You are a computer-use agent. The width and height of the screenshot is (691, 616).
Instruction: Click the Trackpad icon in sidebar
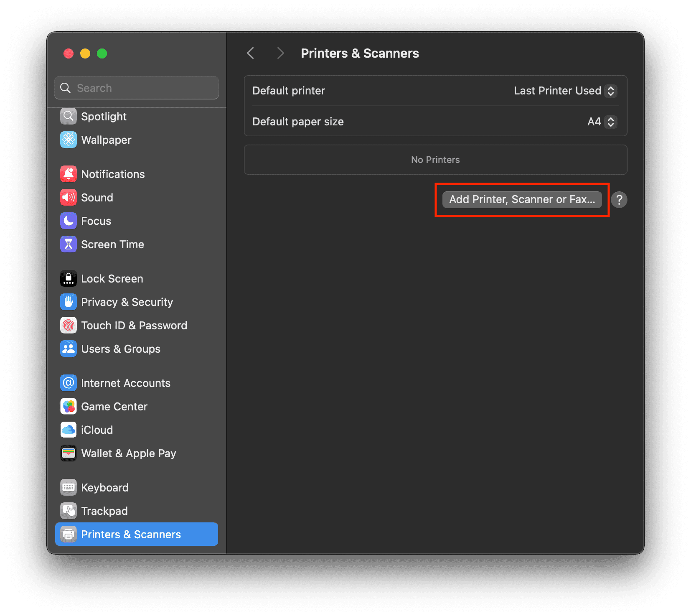(x=69, y=511)
